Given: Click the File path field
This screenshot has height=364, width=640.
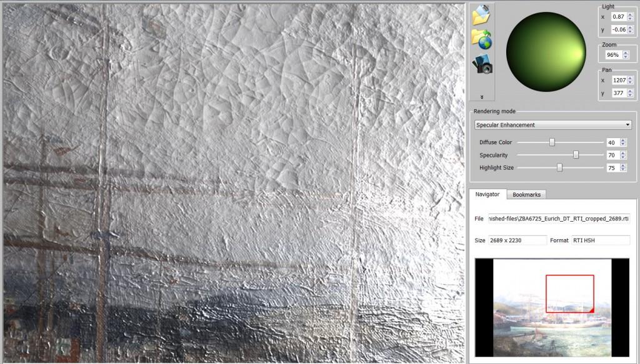Looking at the screenshot, I should tap(559, 219).
